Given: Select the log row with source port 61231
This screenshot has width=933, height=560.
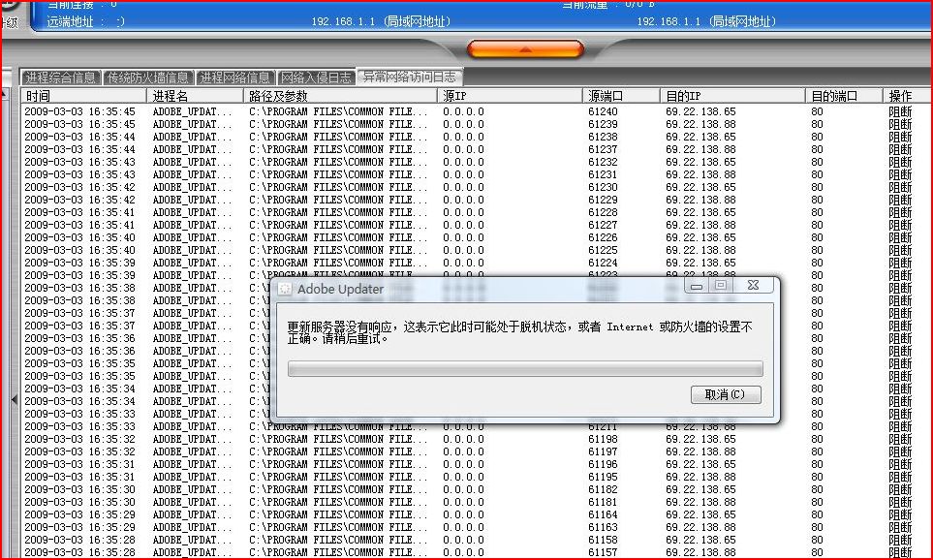Looking at the screenshot, I should [476, 175].
